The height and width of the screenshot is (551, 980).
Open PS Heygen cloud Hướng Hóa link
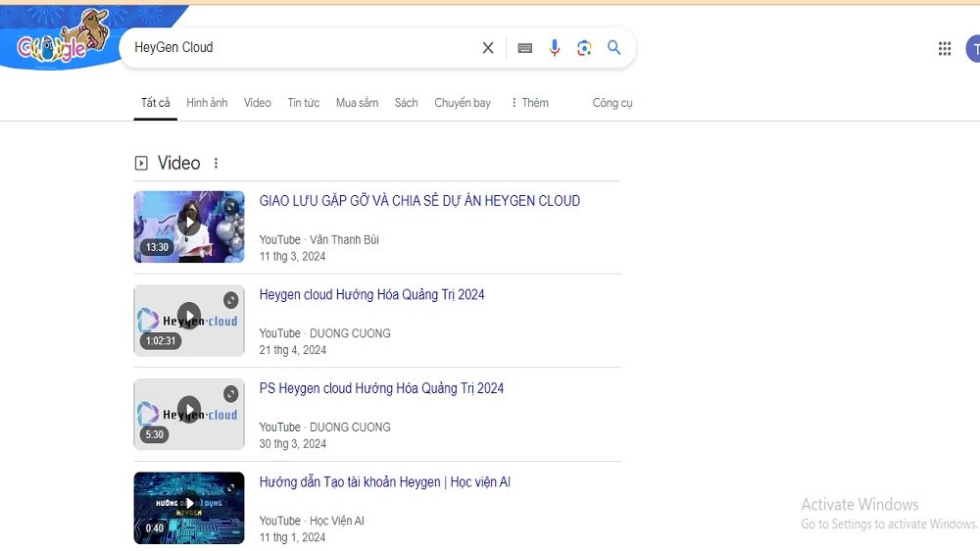381,388
